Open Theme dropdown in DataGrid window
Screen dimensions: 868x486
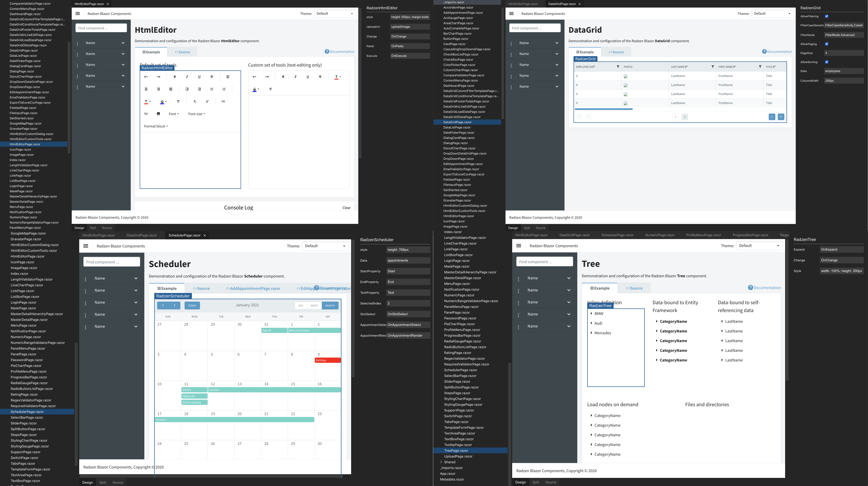pos(772,14)
